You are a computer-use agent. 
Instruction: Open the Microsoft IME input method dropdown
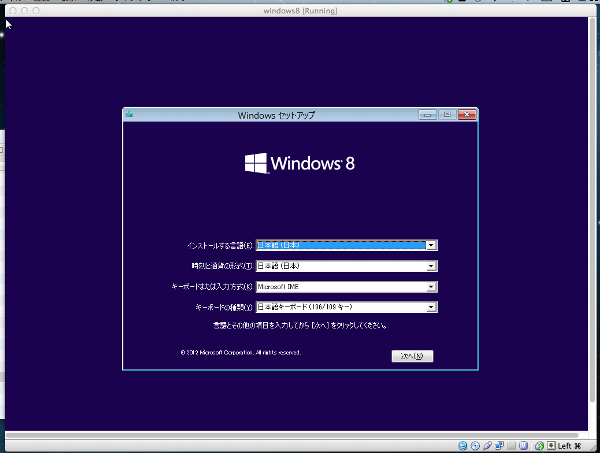coord(431,287)
